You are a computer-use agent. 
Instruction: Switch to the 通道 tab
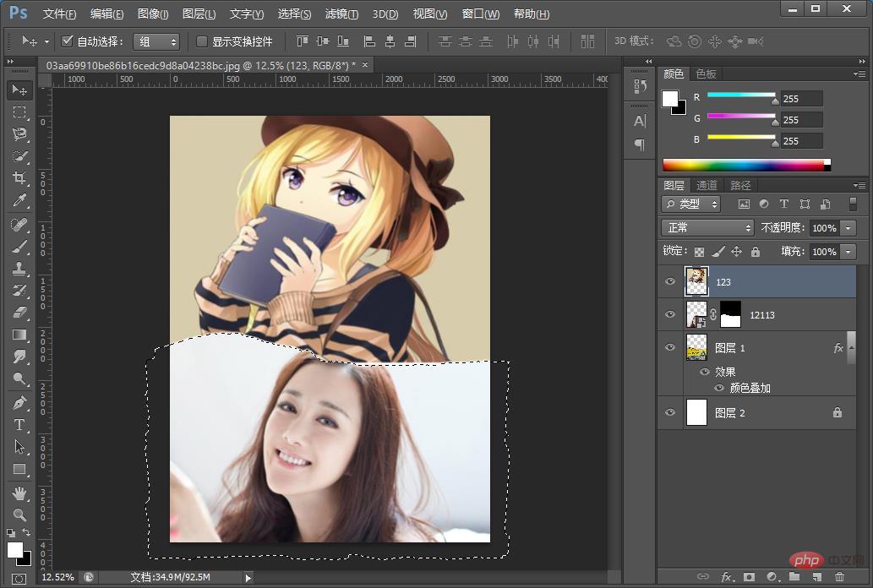707,185
